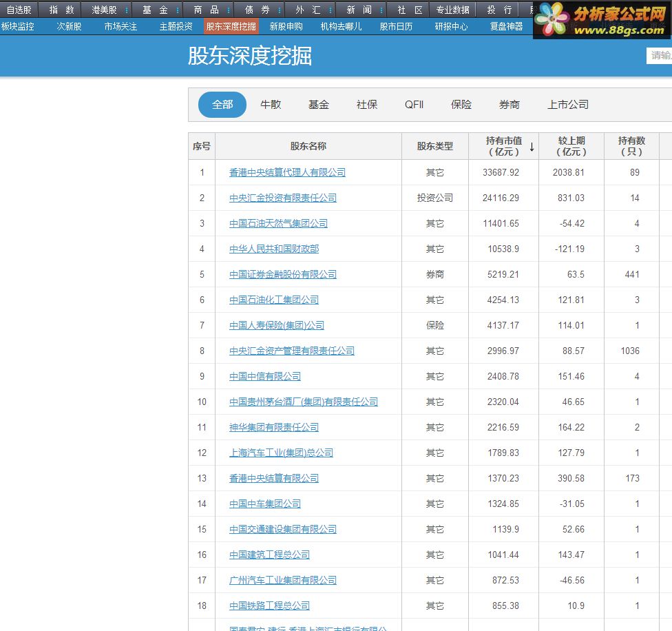Open 广州汽车工业集团有限公司 link
This screenshot has width=672, height=631.
283,581
